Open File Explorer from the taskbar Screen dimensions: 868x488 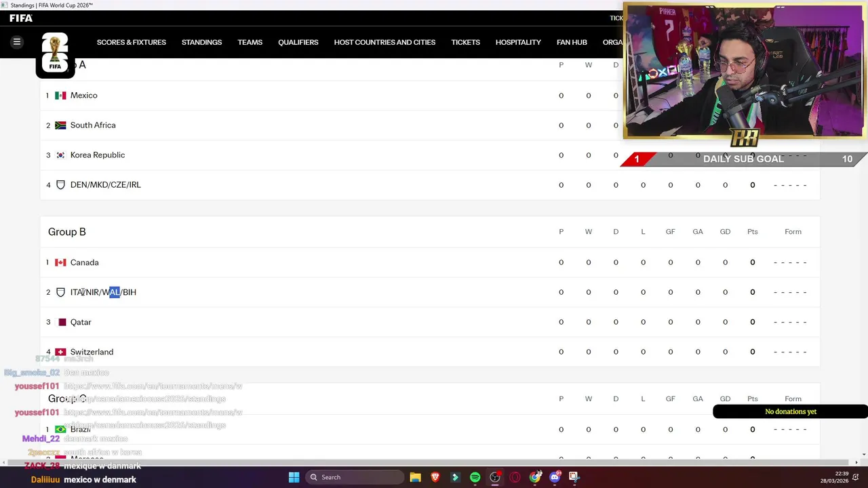click(416, 477)
